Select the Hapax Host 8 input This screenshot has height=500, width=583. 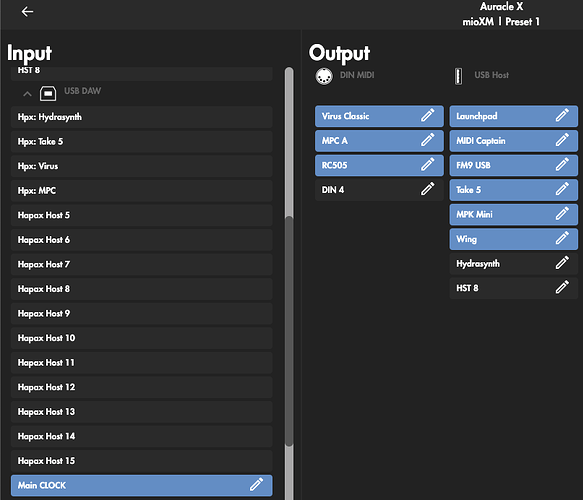[142, 289]
